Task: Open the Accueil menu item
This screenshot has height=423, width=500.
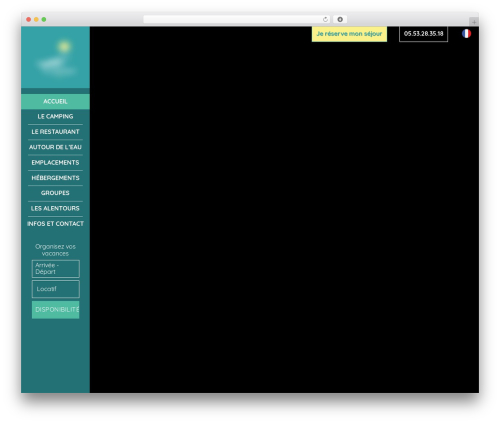Action: coord(55,101)
